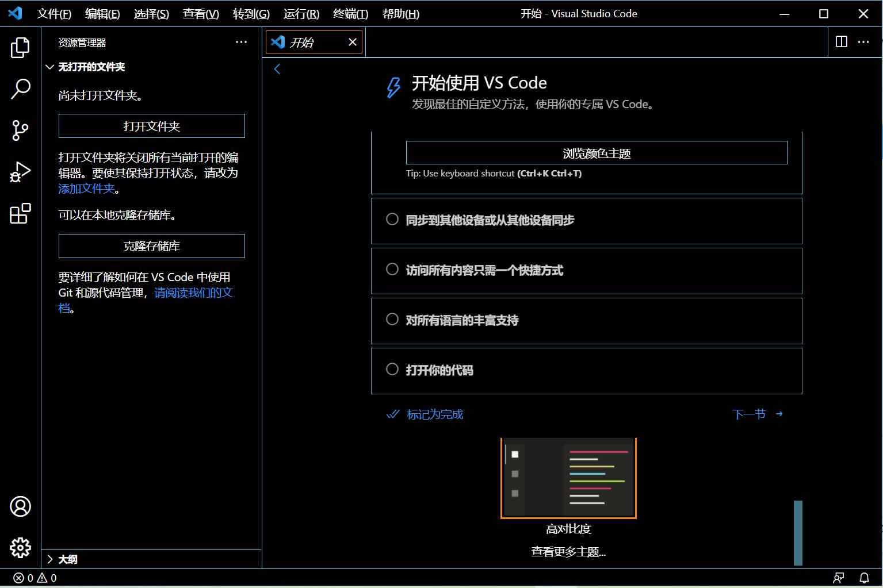Open the Manage gear icon
This screenshot has height=588, width=883.
(x=20, y=548)
